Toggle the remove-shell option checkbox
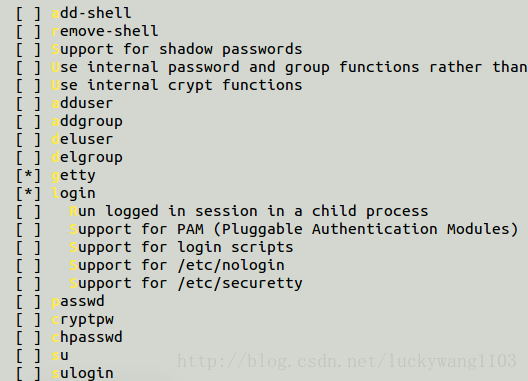 tap(29, 31)
